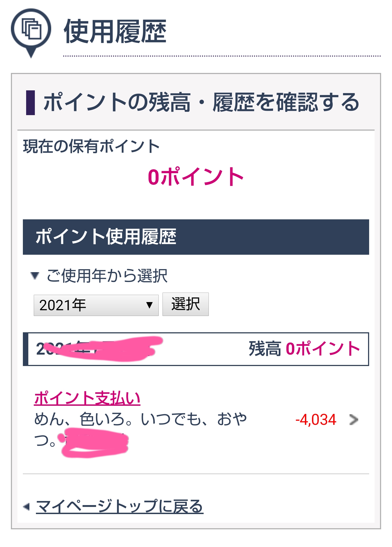Click the left arrow before マイページトップに戻る
This screenshot has width=392, height=547.
coord(26,507)
